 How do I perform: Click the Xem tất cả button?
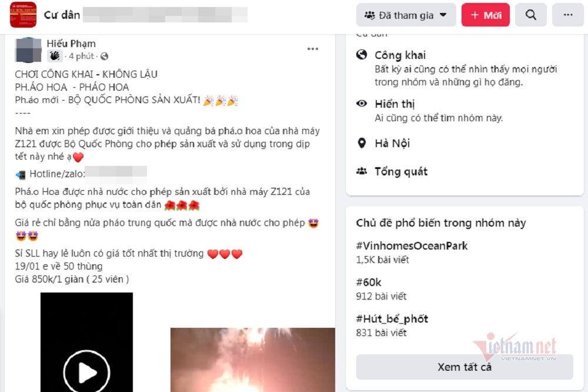465,367
